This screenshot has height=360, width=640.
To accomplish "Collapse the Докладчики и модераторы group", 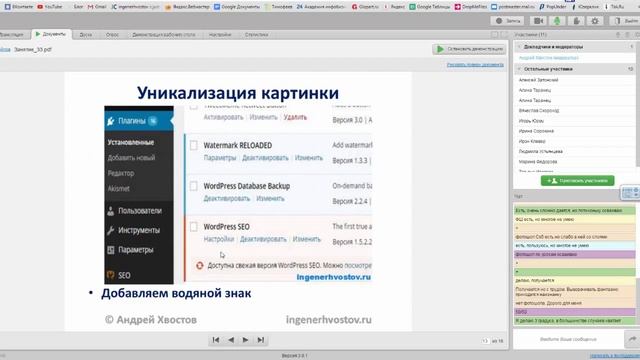I will coord(520,47).
